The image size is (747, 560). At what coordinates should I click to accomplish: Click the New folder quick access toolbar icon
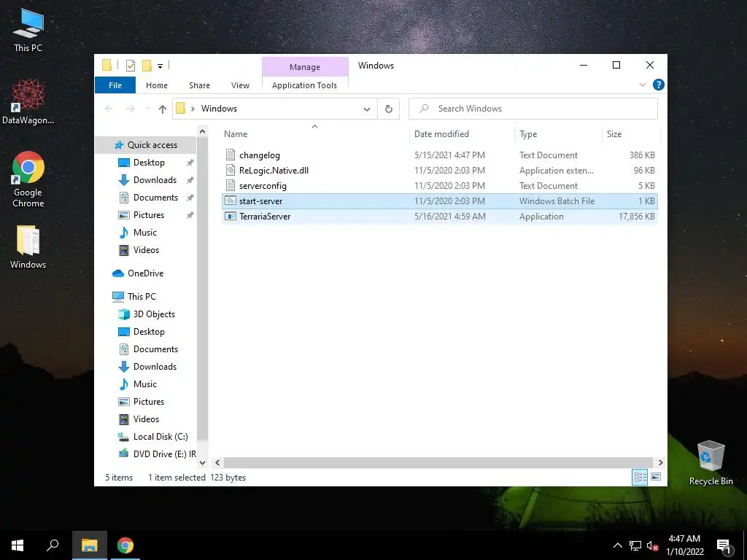[x=147, y=66]
